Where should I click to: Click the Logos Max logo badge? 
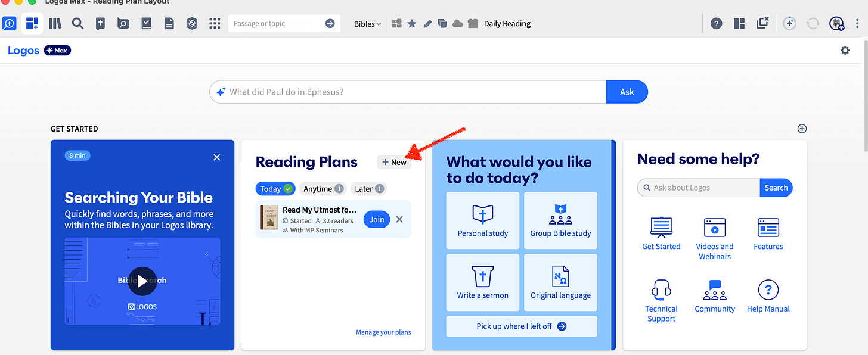click(x=39, y=51)
